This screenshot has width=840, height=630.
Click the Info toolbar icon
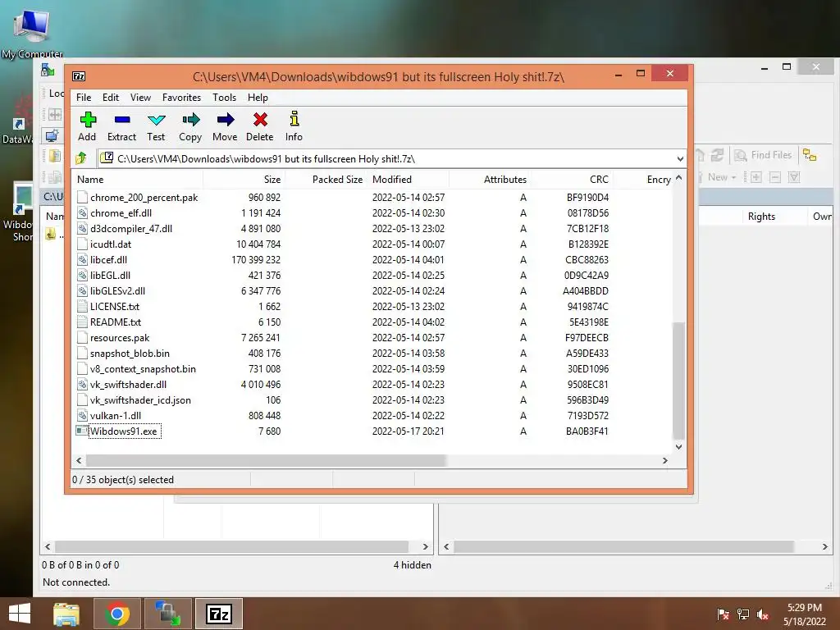pyautogui.click(x=294, y=118)
